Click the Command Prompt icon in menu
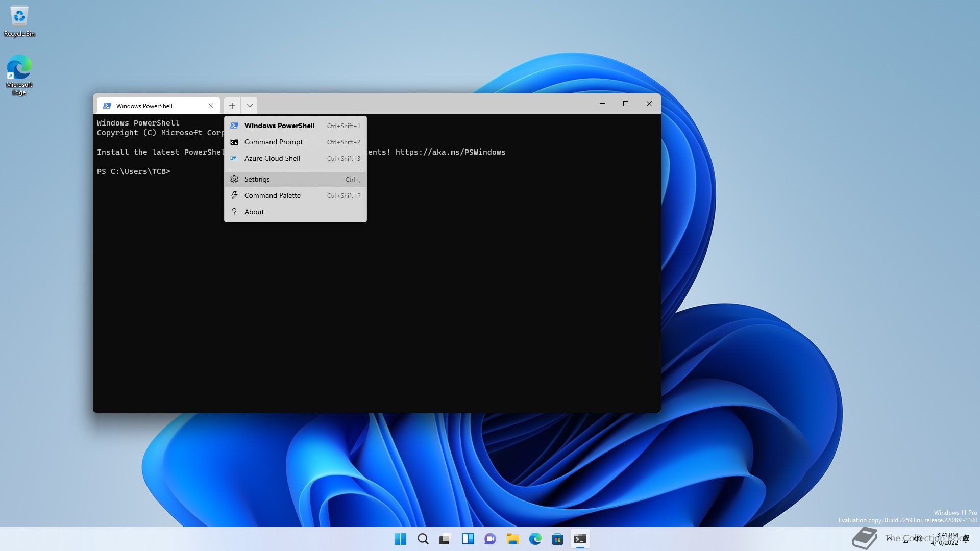The width and height of the screenshot is (980, 551). tap(234, 142)
